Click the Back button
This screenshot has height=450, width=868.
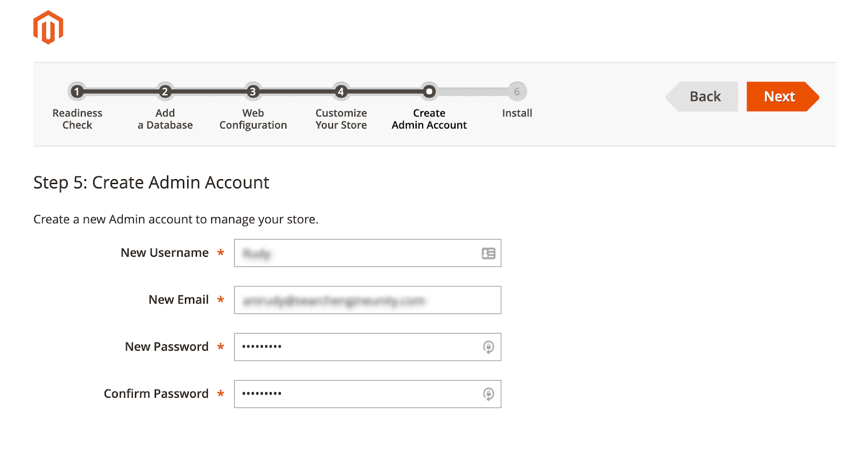click(702, 97)
